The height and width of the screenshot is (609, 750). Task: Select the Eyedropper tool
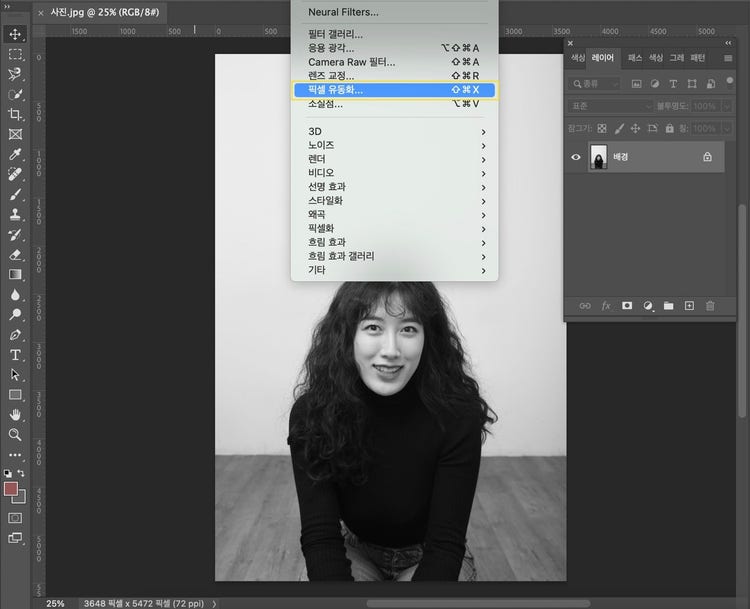[x=15, y=154]
